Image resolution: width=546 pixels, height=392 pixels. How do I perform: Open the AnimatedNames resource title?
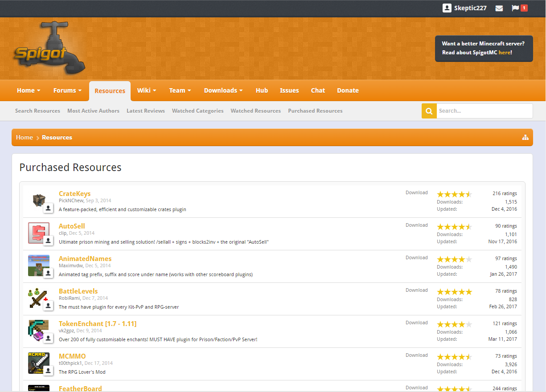[85, 259]
